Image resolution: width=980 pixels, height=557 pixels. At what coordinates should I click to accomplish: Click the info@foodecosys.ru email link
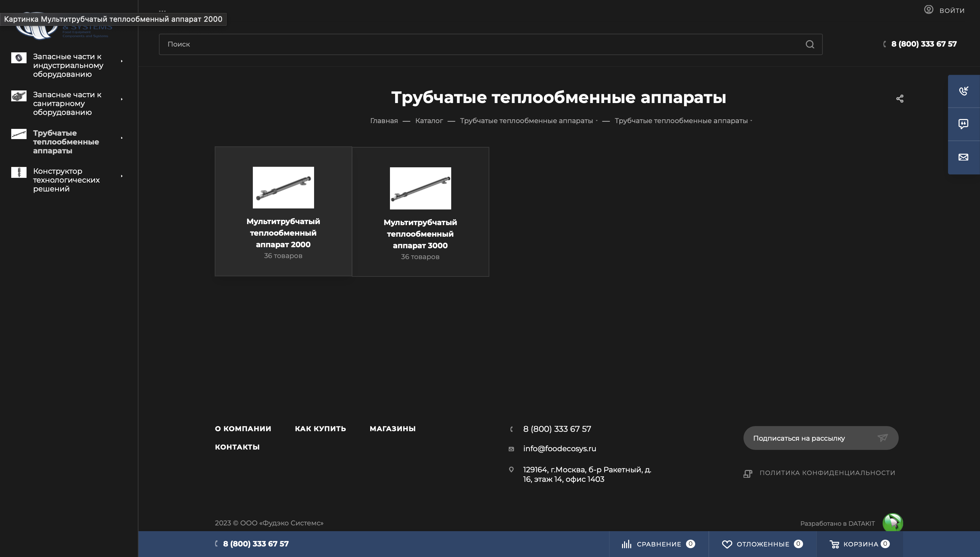(559, 448)
